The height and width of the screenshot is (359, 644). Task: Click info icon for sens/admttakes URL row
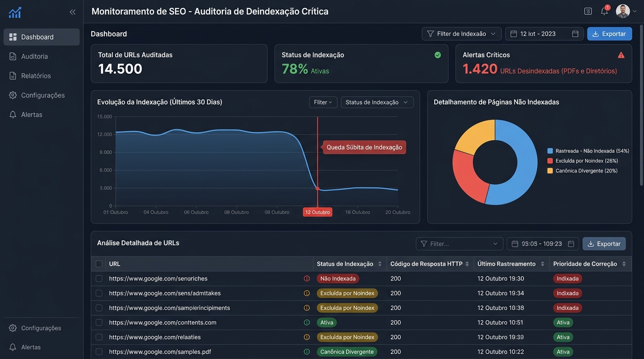point(307,293)
